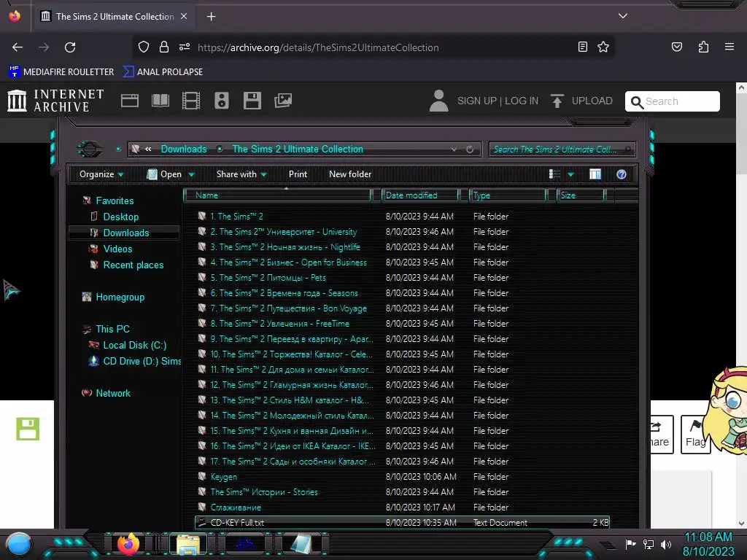747x560 pixels.
Task: Click the Internet Archive search field
Action: [x=672, y=101]
